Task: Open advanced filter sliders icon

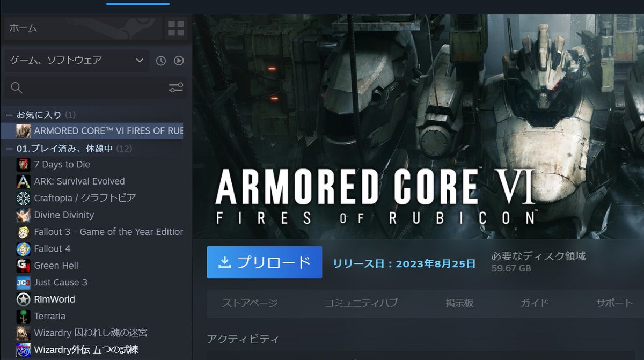Action: pyautogui.click(x=176, y=87)
